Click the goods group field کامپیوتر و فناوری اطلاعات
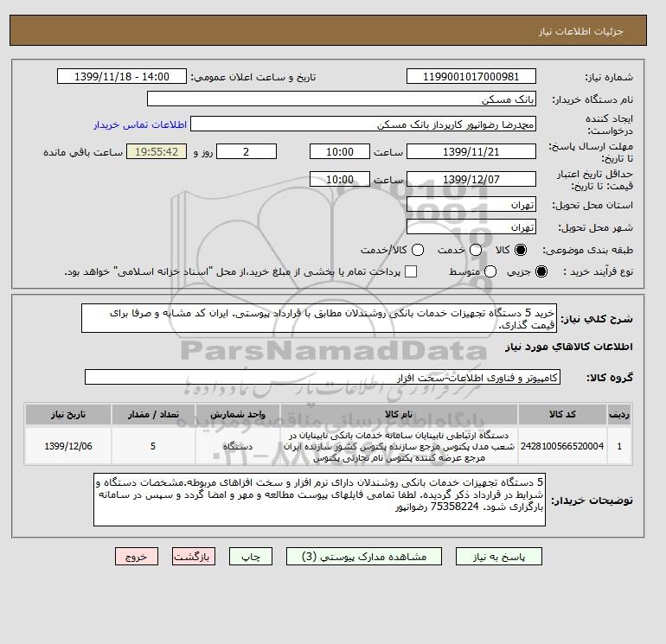Viewport: 666px width, 644px height. (x=323, y=377)
